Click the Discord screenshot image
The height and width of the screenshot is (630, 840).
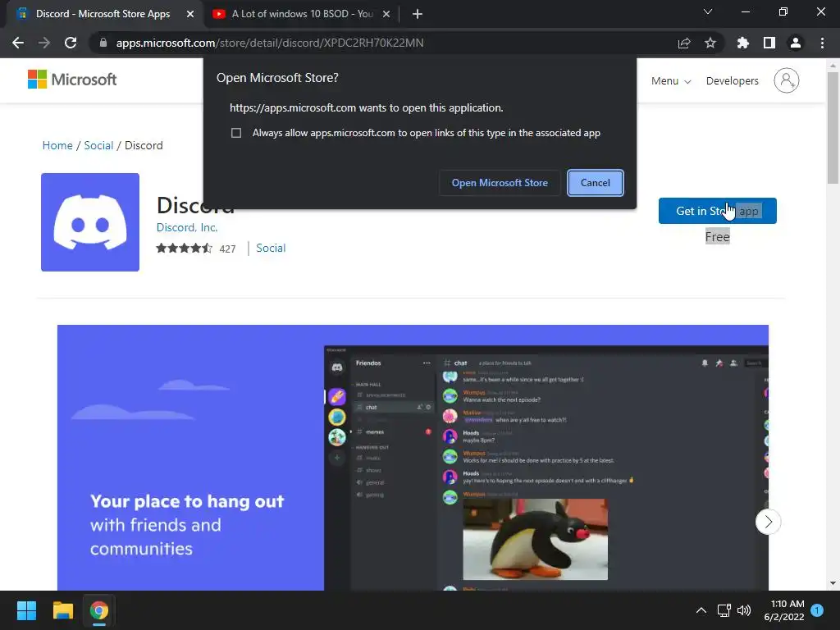coord(413,458)
